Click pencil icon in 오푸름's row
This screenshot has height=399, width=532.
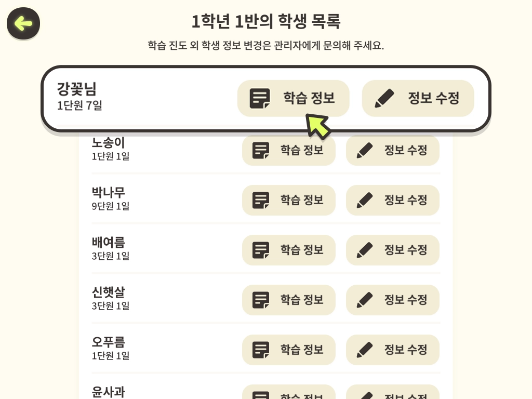pos(365,350)
